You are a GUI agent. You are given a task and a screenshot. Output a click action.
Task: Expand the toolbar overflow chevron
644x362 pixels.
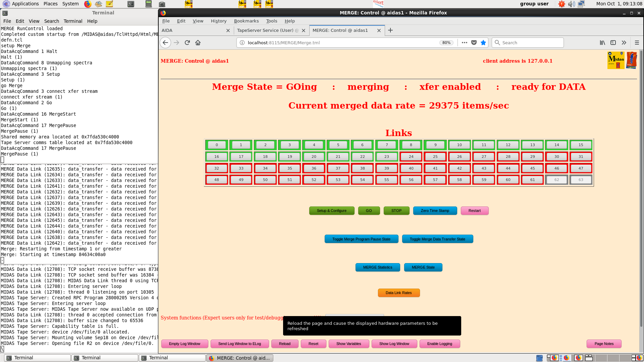coord(624,43)
